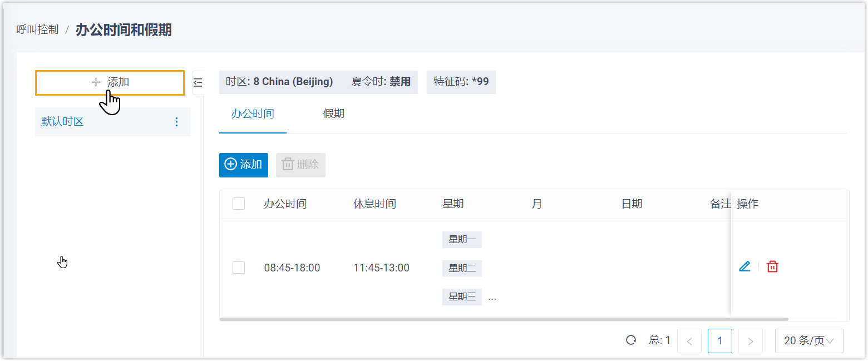The height and width of the screenshot is (361, 868).
Task: Click the red trash delete icon
Action: click(x=772, y=266)
